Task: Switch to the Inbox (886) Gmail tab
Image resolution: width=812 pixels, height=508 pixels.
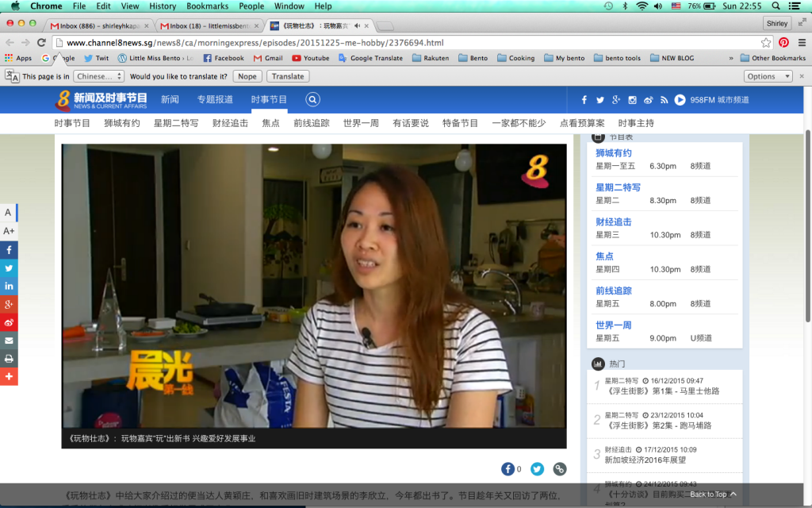Action: point(98,25)
